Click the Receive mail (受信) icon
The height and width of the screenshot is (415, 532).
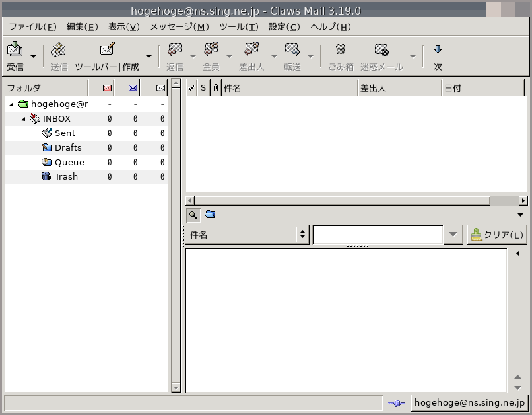(x=15, y=49)
